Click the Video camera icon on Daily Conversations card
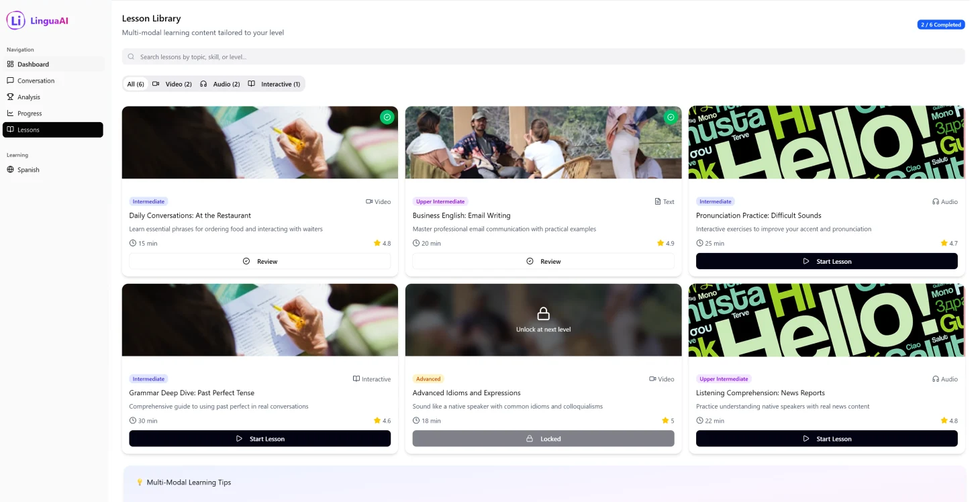Image resolution: width=980 pixels, height=502 pixels. [x=369, y=201]
